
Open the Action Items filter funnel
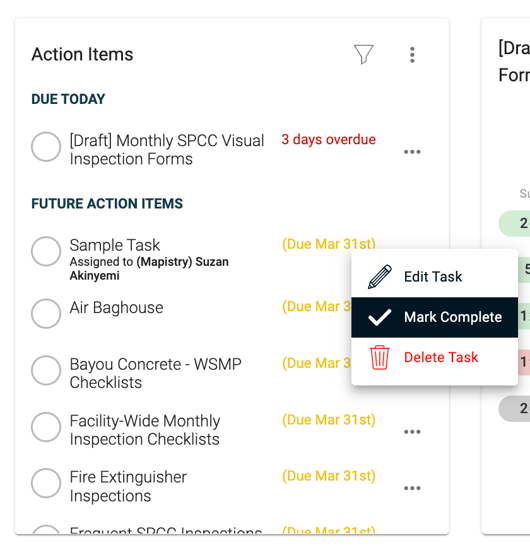(x=364, y=55)
